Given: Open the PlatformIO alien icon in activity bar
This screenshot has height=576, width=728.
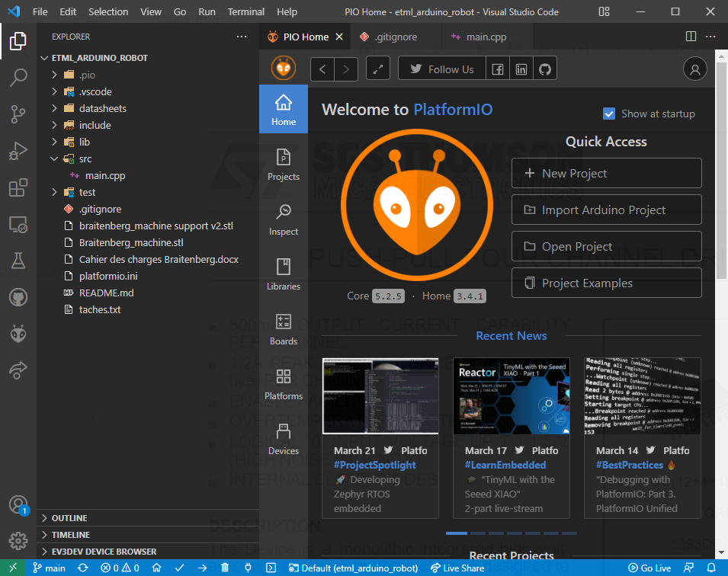Looking at the screenshot, I should pyautogui.click(x=18, y=334).
